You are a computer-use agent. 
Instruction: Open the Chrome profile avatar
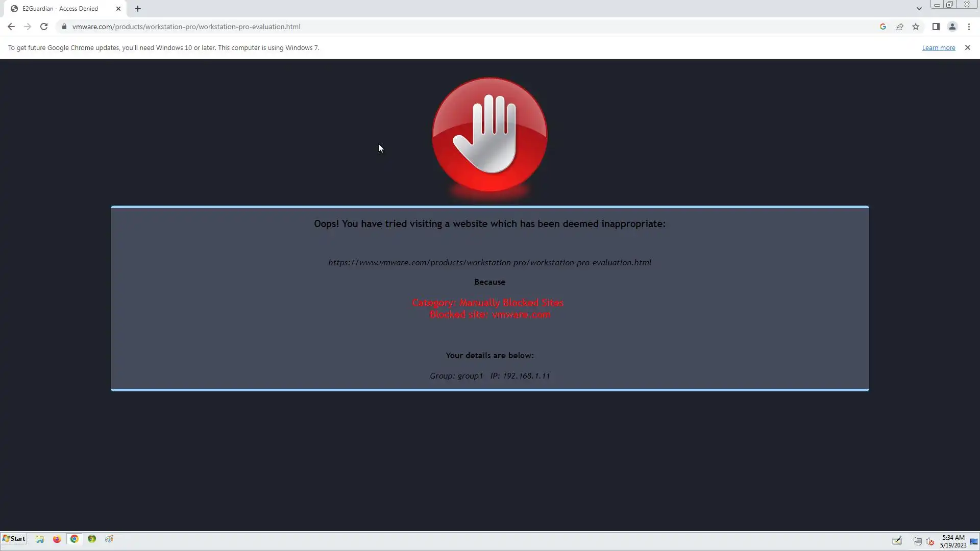[x=952, y=27]
